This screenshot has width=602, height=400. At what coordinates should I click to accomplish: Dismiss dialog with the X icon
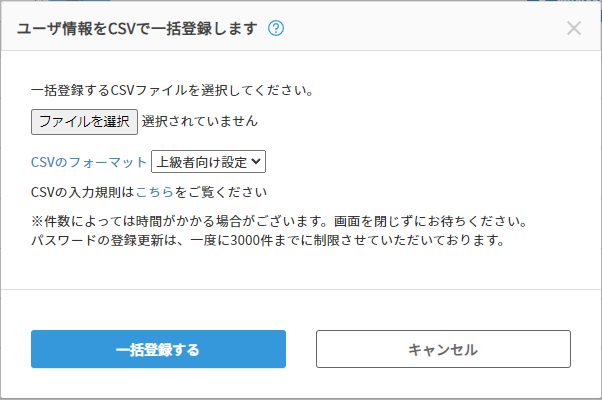(574, 28)
